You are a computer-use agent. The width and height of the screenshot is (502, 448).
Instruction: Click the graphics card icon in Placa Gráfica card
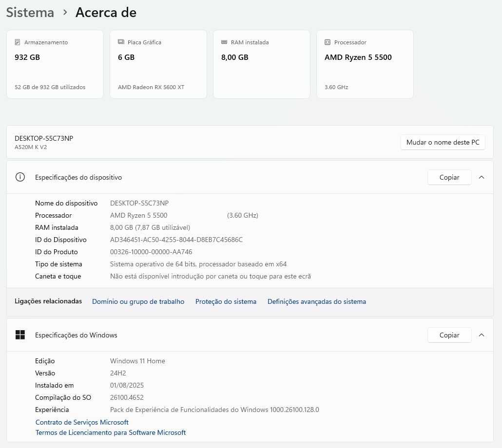click(121, 42)
